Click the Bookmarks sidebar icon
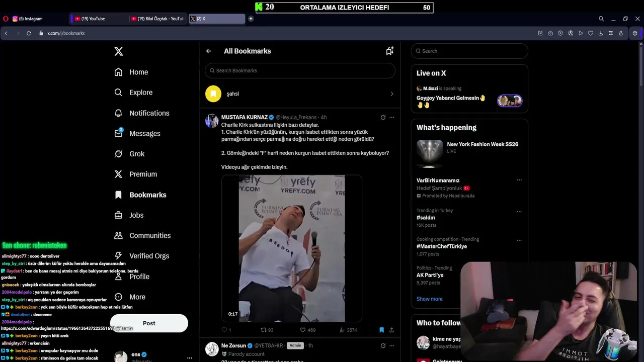 [118, 195]
